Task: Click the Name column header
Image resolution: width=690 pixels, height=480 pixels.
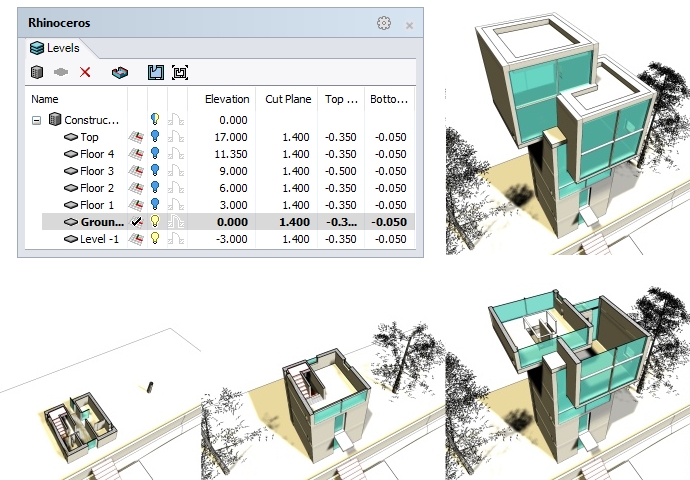Action: [45, 99]
